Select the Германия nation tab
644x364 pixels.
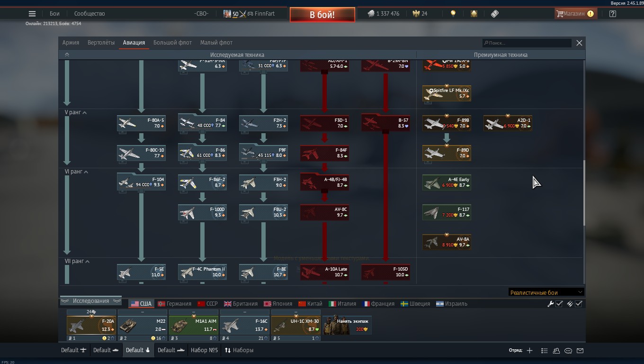(x=174, y=304)
